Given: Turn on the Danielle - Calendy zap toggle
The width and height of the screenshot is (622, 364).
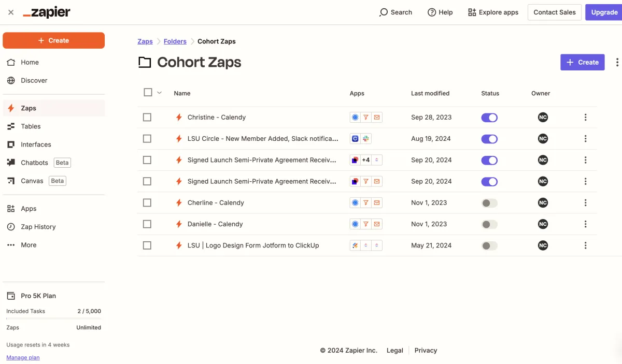Looking at the screenshot, I should (489, 224).
